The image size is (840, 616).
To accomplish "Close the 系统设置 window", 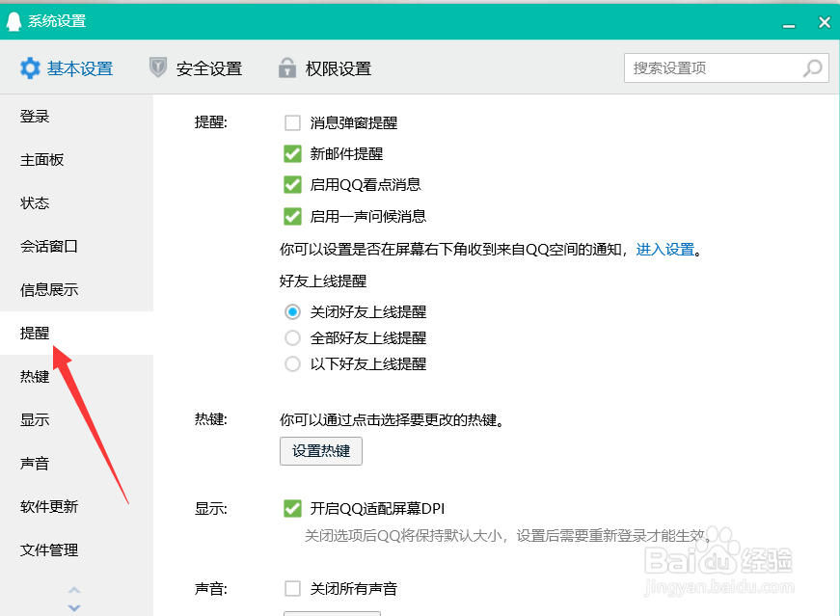I will coord(825,22).
